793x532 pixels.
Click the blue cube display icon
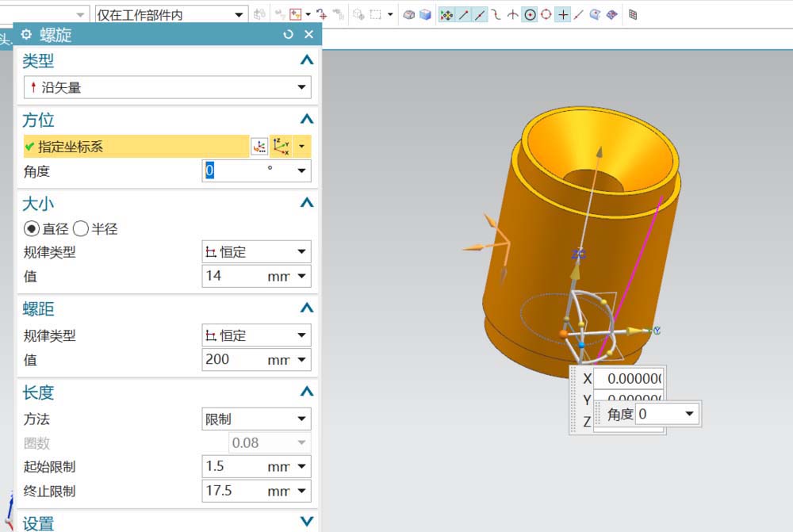coord(425,14)
